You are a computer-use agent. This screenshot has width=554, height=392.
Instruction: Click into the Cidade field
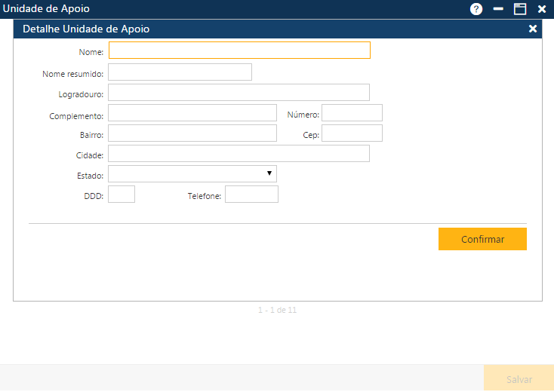239,154
